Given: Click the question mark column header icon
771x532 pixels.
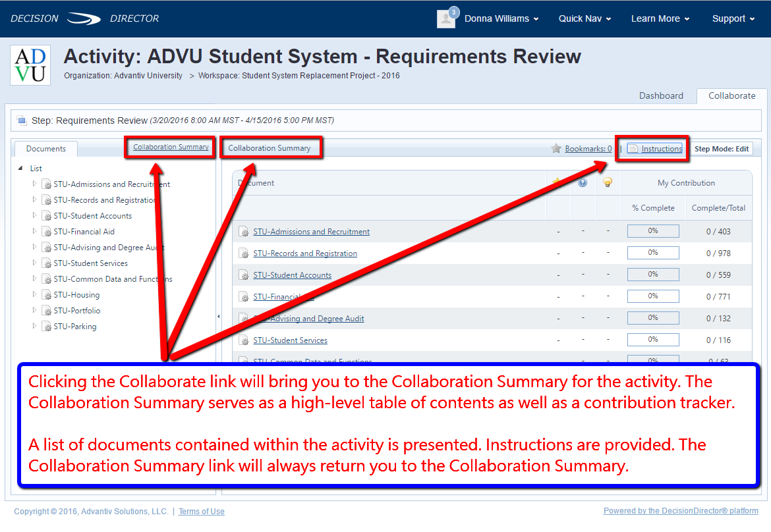Looking at the screenshot, I should 583,183.
